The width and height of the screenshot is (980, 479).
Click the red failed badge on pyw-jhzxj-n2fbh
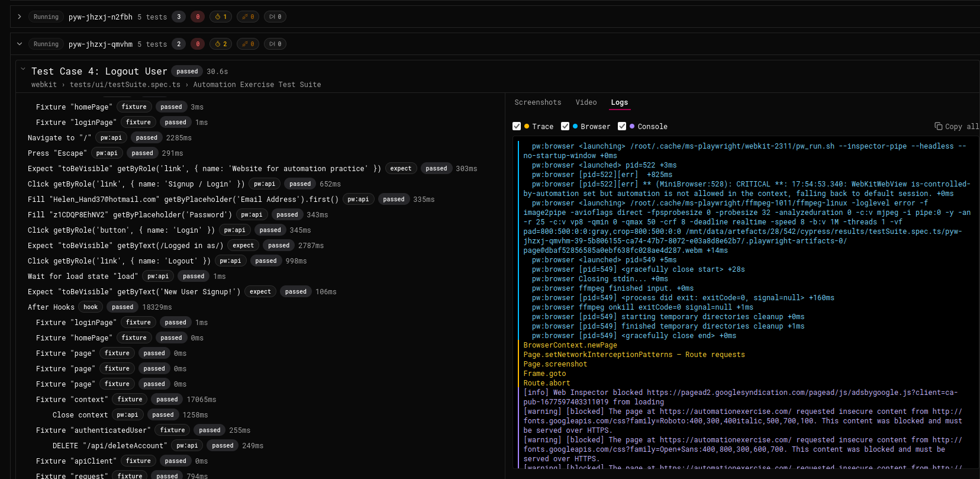coord(198,17)
